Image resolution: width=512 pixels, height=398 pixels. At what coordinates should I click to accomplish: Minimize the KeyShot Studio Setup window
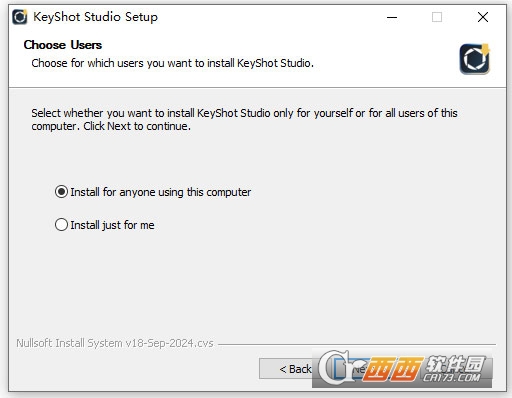pyautogui.click(x=392, y=17)
